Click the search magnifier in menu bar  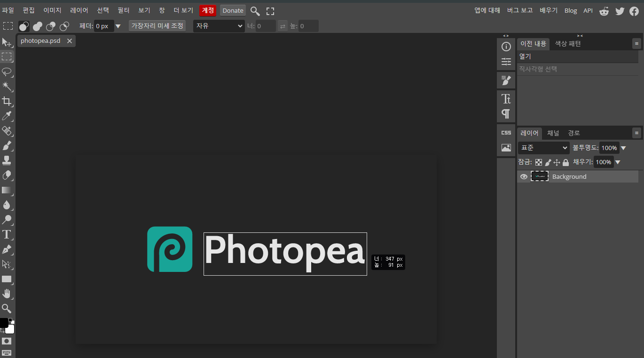[255, 11]
